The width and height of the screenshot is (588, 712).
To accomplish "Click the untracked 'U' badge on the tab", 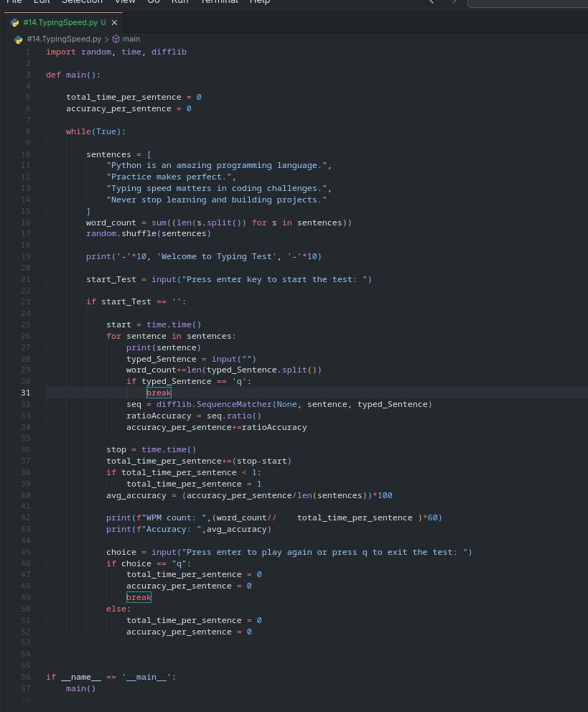I will [103, 22].
